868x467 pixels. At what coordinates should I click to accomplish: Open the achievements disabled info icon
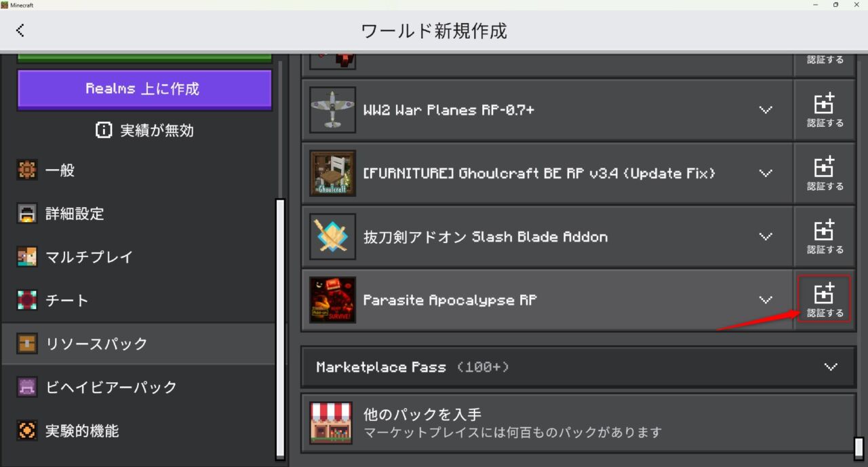(103, 130)
